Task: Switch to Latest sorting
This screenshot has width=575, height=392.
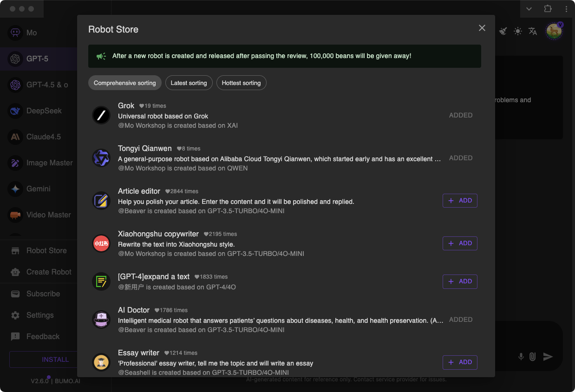Action: (x=189, y=83)
